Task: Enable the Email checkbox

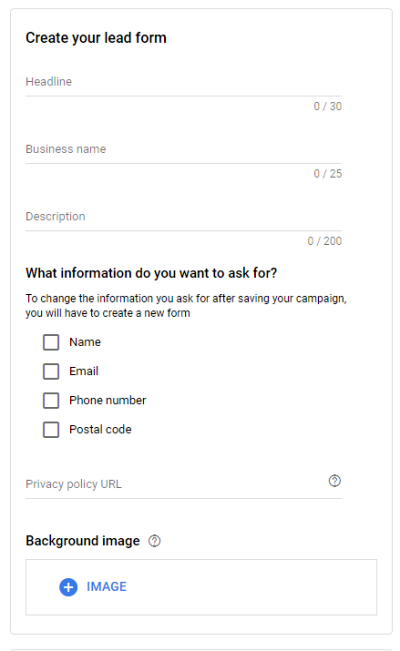Action: pos(51,372)
